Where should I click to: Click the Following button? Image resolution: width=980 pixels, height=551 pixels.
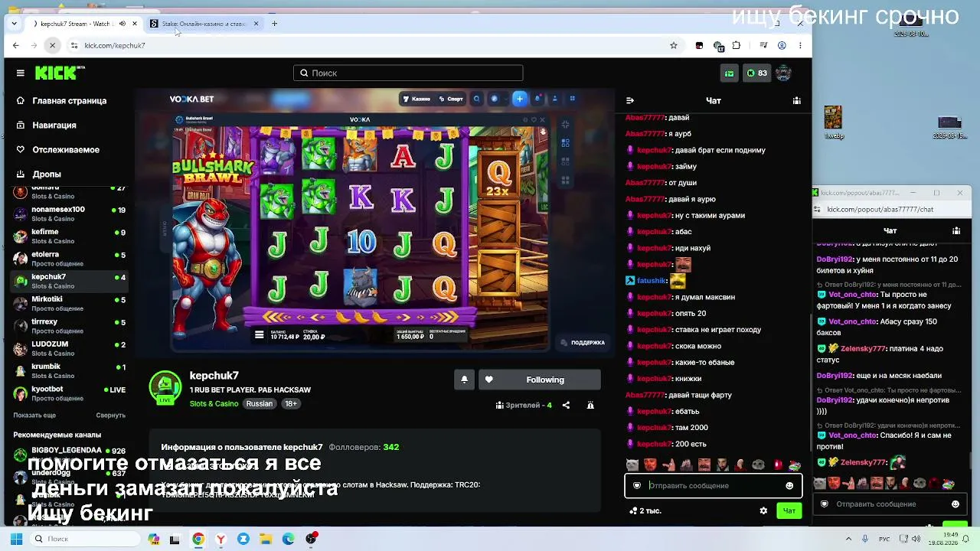click(539, 380)
